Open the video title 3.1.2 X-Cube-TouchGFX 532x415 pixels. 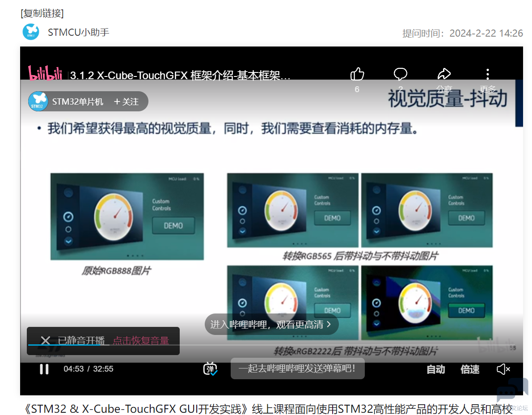[180, 75]
